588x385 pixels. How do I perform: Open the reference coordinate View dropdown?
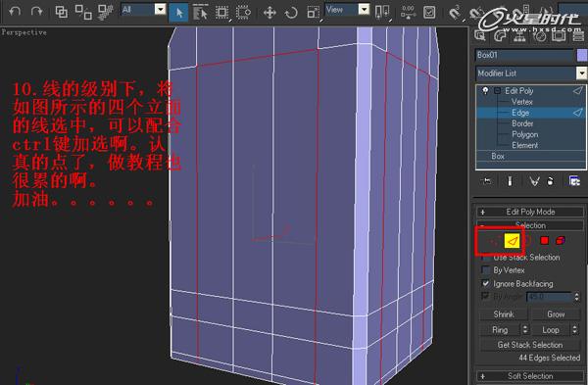[x=347, y=10]
